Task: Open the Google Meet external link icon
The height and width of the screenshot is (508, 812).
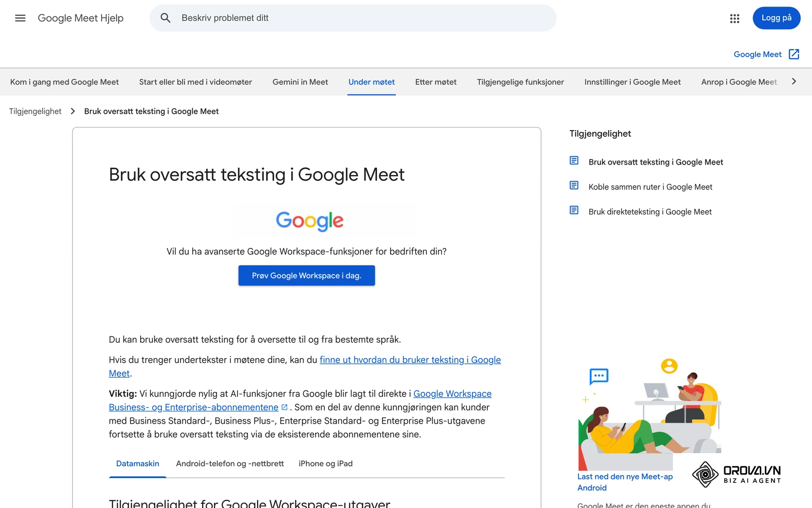Action: click(794, 54)
